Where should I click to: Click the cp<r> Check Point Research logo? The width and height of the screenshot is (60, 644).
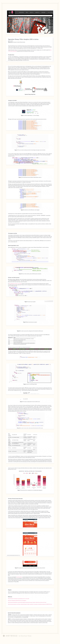coord(11,12)
